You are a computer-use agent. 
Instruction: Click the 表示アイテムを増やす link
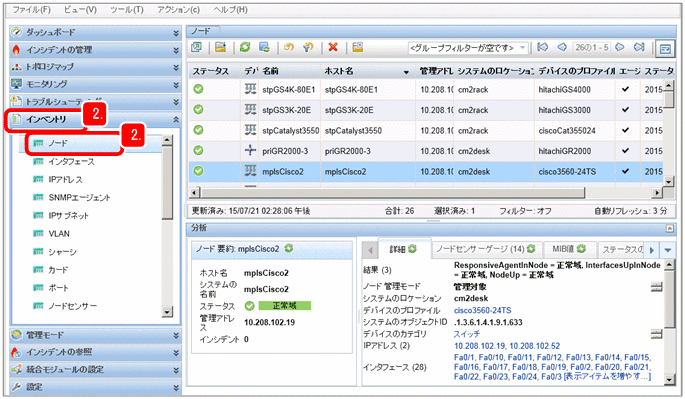pos(607,377)
